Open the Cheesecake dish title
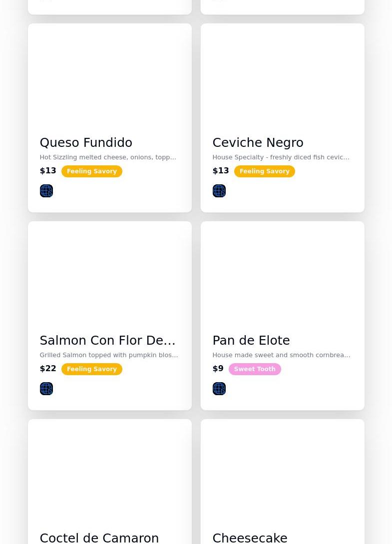Viewport: 392px width, 544px height. 250,538
